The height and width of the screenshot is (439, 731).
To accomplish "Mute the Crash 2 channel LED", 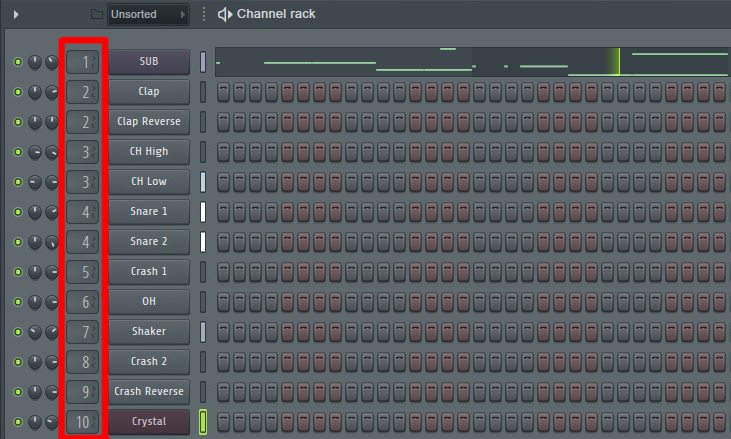I will [18, 362].
